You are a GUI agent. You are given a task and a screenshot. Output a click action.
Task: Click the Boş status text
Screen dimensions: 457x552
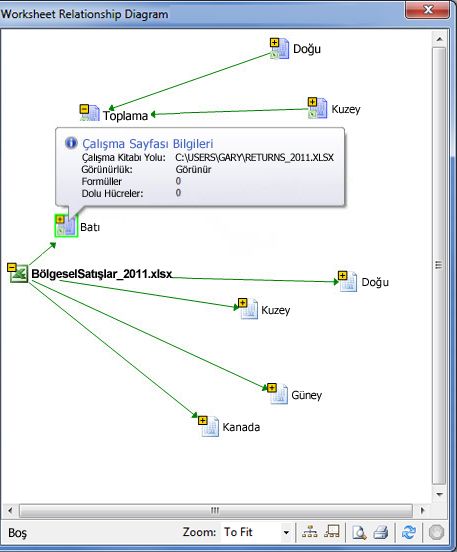tap(17, 533)
